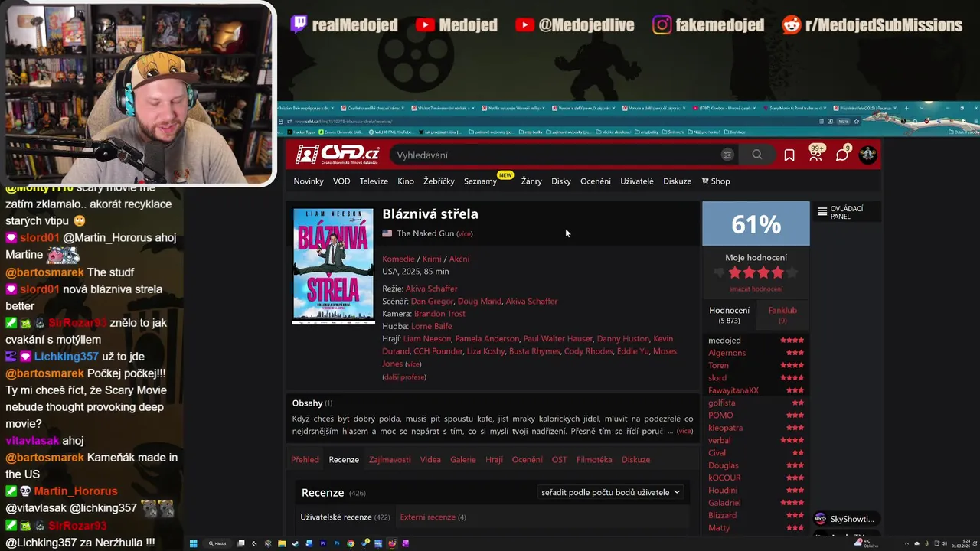Select the Externí recenze tab
This screenshot has height=551, width=980.
(x=433, y=517)
